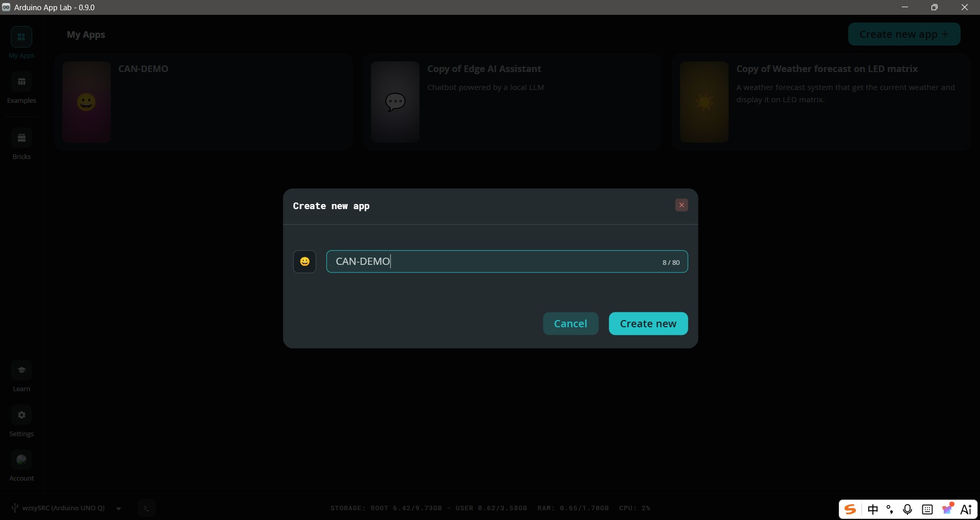Image resolution: width=980 pixels, height=520 pixels.
Task: Click the RAM usage readout
Action: tap(573, 508)
